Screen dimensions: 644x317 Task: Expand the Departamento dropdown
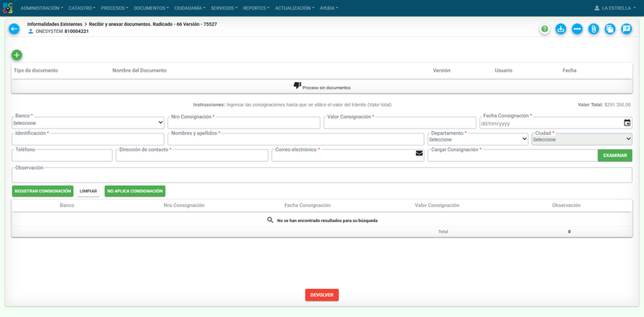pos(477,139)
